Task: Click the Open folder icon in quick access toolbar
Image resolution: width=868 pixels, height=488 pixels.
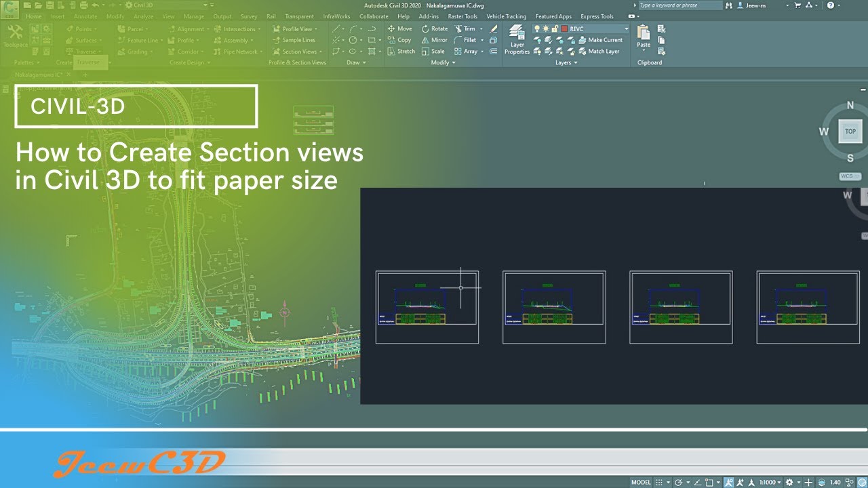Action: (38, 5)
